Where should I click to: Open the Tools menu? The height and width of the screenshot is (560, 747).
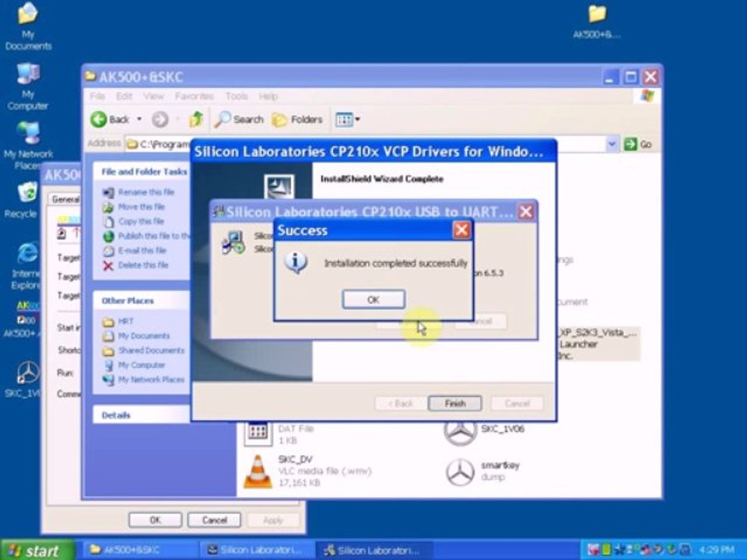click(x=237, y=96)
